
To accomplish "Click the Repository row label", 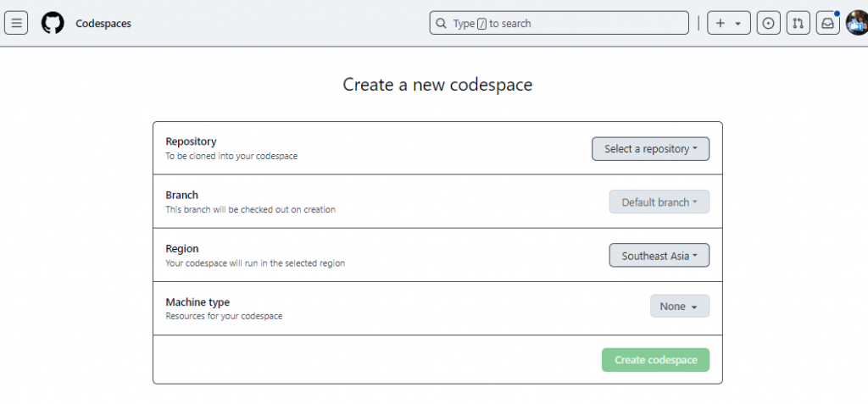I will (x=191, y=141).
